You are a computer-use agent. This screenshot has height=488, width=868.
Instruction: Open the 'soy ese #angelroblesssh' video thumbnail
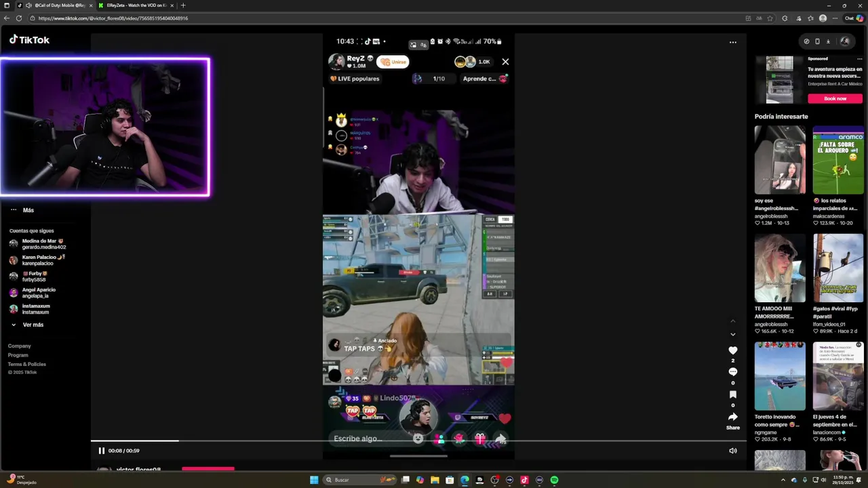(780, 160)
